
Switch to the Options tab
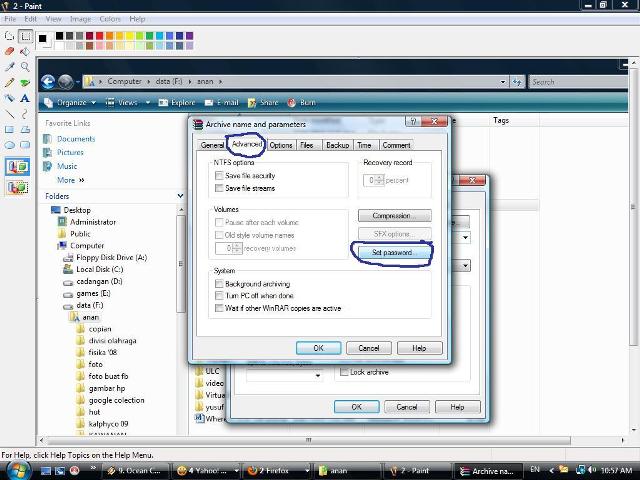[x=281, y=145]
